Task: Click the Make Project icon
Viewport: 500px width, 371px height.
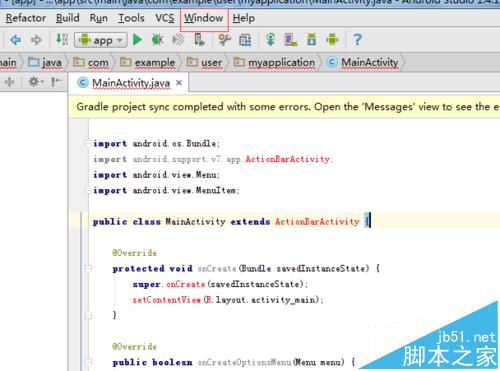Action: click(x=62, y=40)
